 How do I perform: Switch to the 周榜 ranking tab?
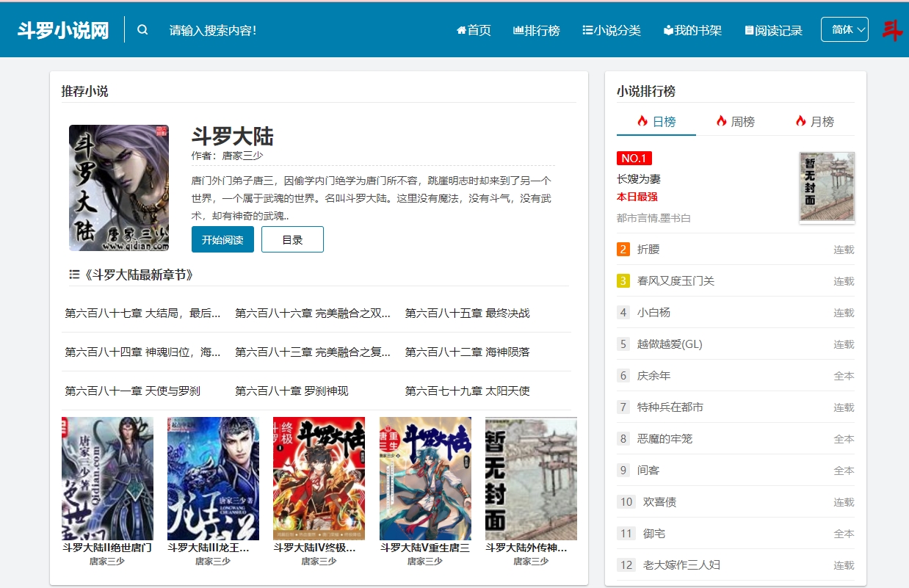click(x=736, y=121)
